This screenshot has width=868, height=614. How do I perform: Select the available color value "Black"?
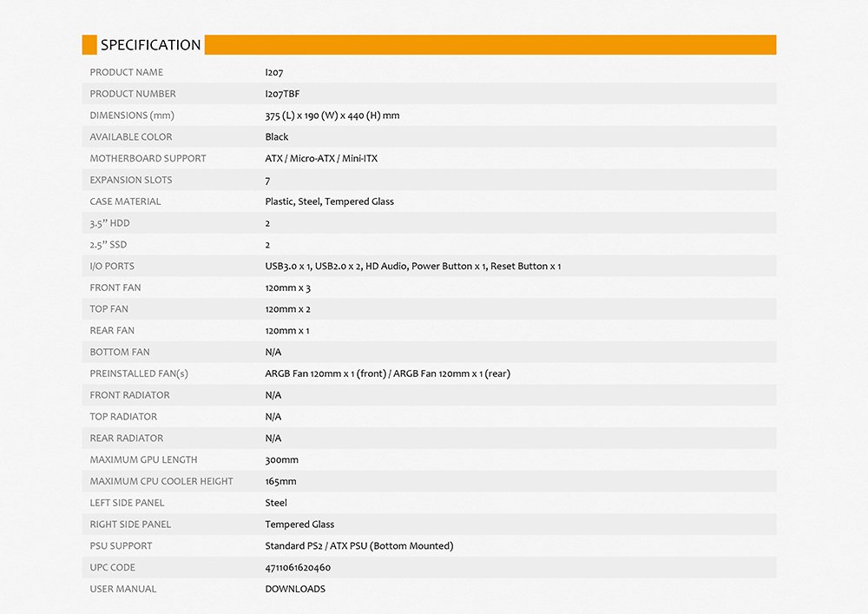click(x=277, y=136)
